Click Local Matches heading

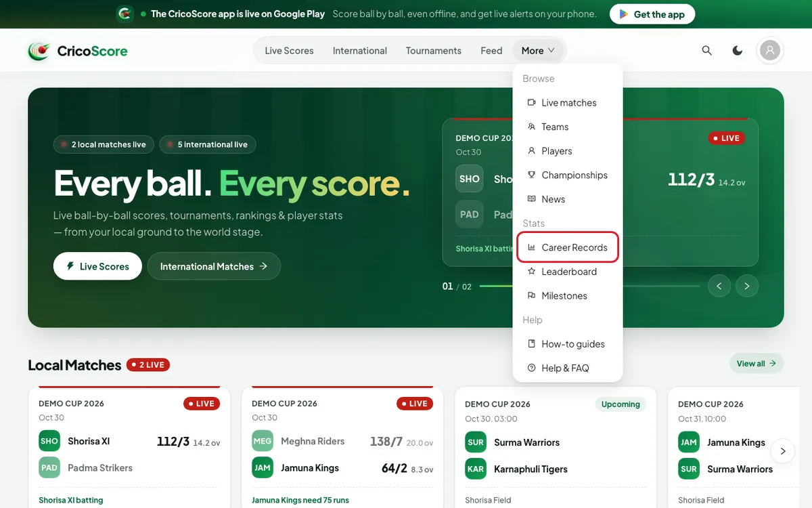point(74,365)
